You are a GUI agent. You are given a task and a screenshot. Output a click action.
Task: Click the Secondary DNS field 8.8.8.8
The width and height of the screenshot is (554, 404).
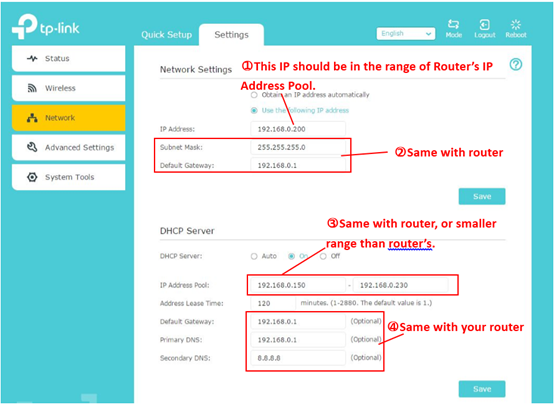point(298,358)
